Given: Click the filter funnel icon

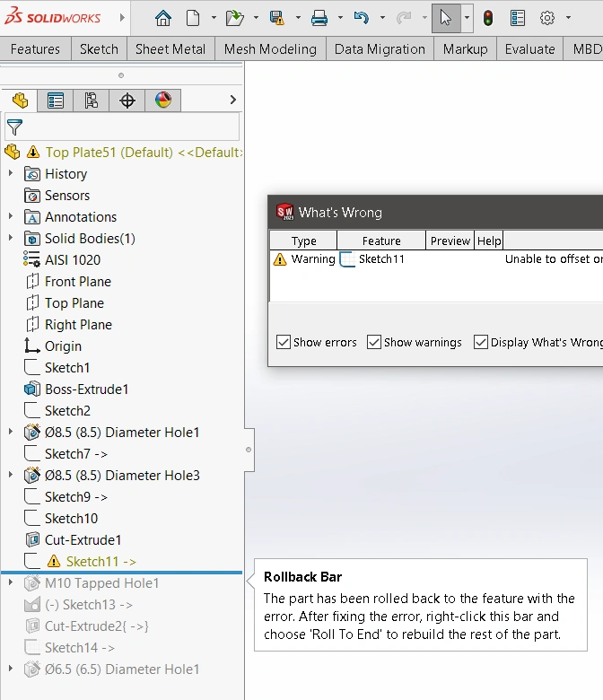Looking at the screenshot, I should (14, 127).
